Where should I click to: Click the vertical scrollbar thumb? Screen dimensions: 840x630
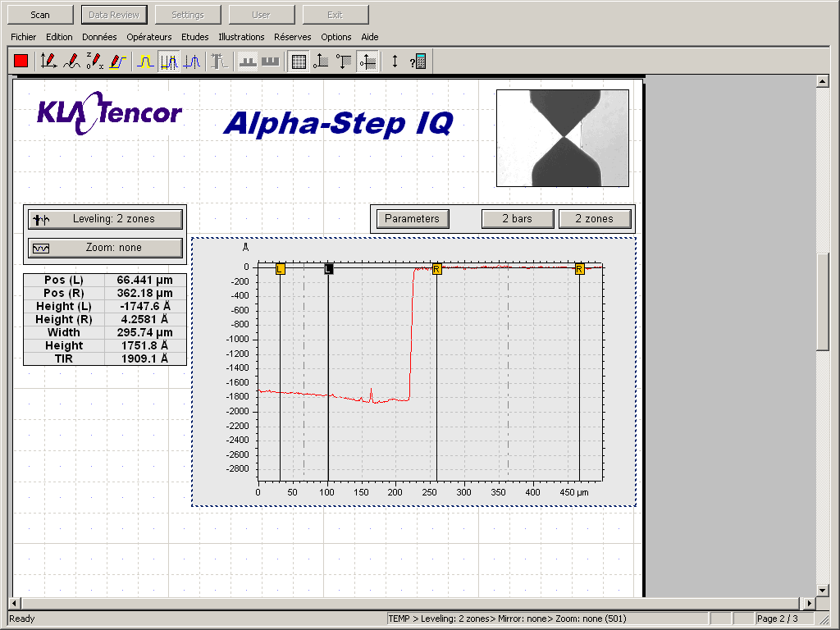823,302
